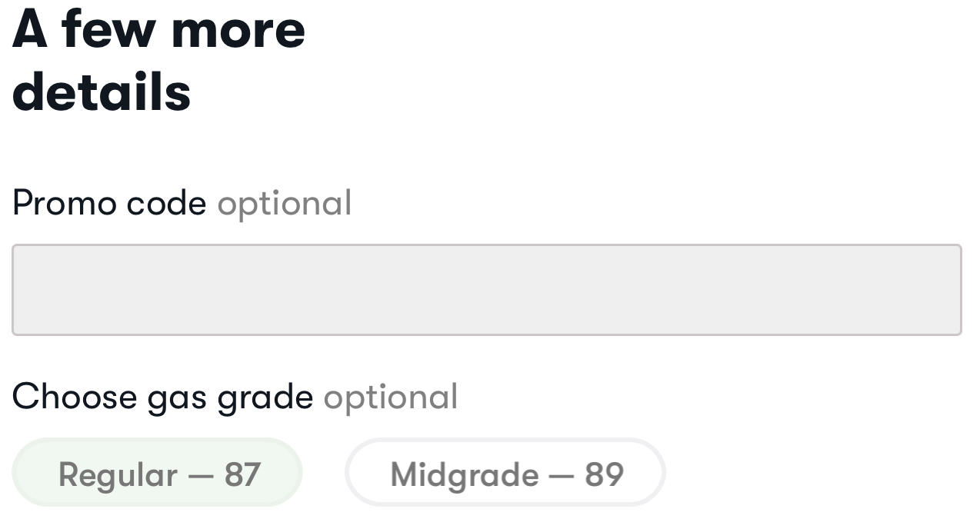The width and height of the screenshot is (980, 519).
Task: Tap the text box under Promo code
Action: click(x=486, y=290)
